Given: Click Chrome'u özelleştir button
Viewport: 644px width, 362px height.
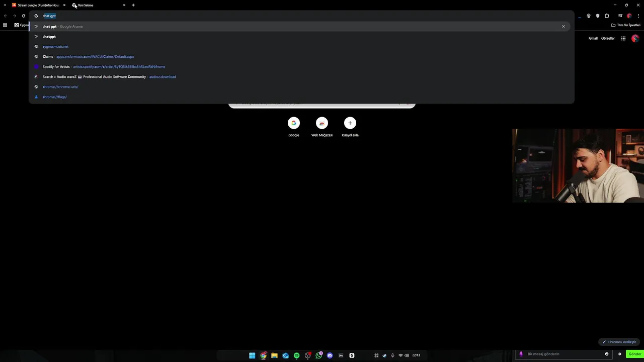Looking at the screenshot, I should (619, 342).
